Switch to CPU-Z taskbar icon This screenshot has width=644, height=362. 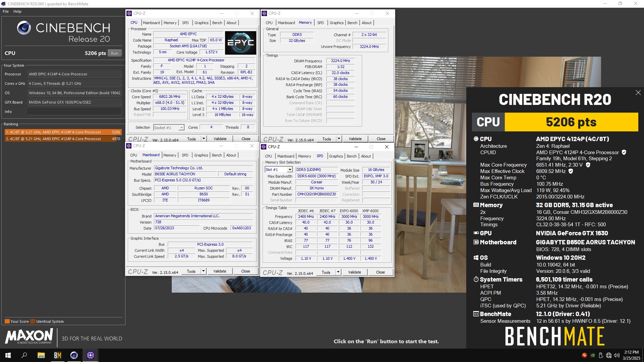(x=91, y=355)
